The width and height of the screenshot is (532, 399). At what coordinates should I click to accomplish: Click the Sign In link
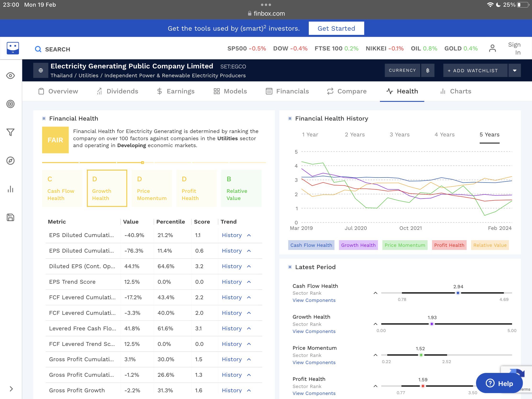[514, 48]
